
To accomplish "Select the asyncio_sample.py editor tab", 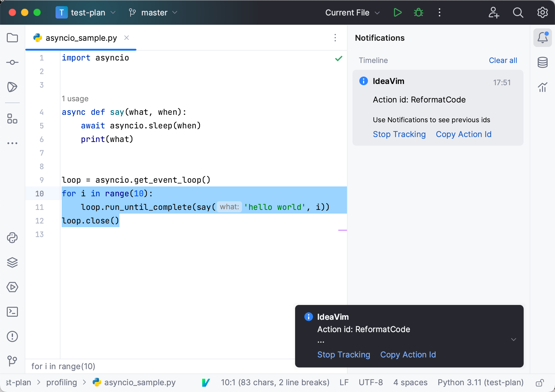I will 81,38.
